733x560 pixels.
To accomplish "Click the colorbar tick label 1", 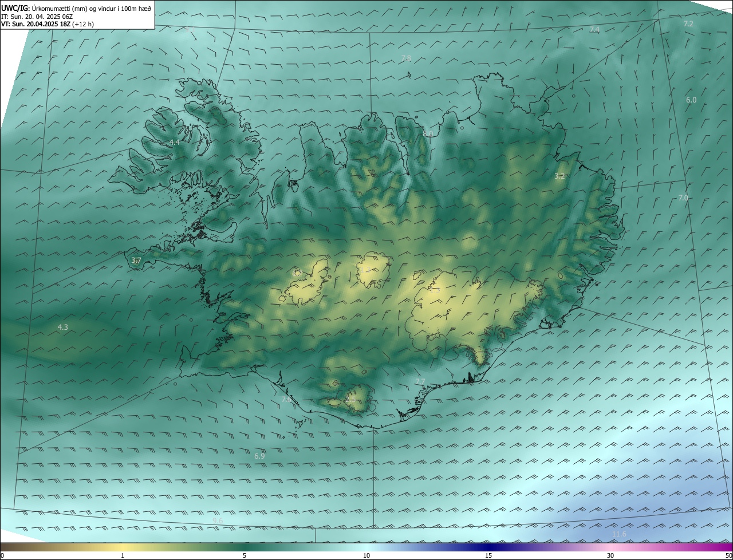I will [x=123, y=555].
